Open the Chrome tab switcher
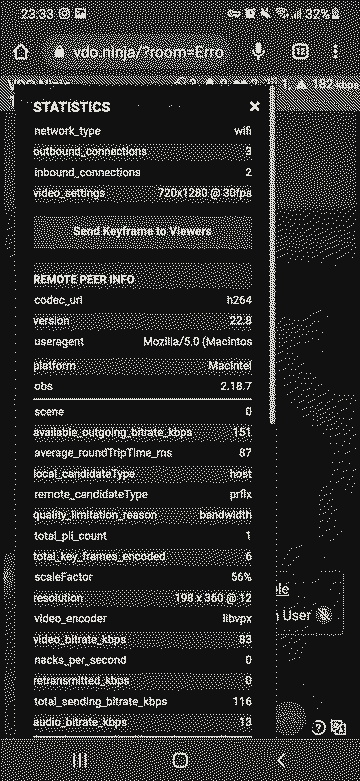Viewport: 360px width, 781px height. pyautogui.click(x=300, y=52)
